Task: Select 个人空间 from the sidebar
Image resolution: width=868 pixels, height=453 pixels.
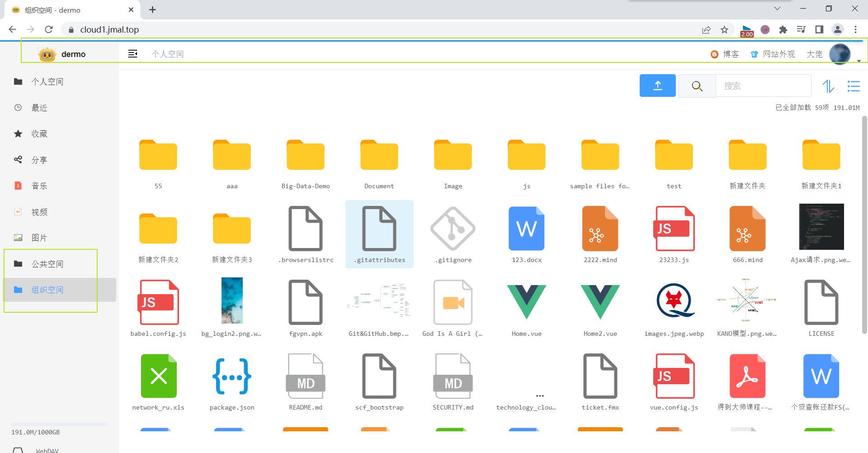Action: point(47,81)
